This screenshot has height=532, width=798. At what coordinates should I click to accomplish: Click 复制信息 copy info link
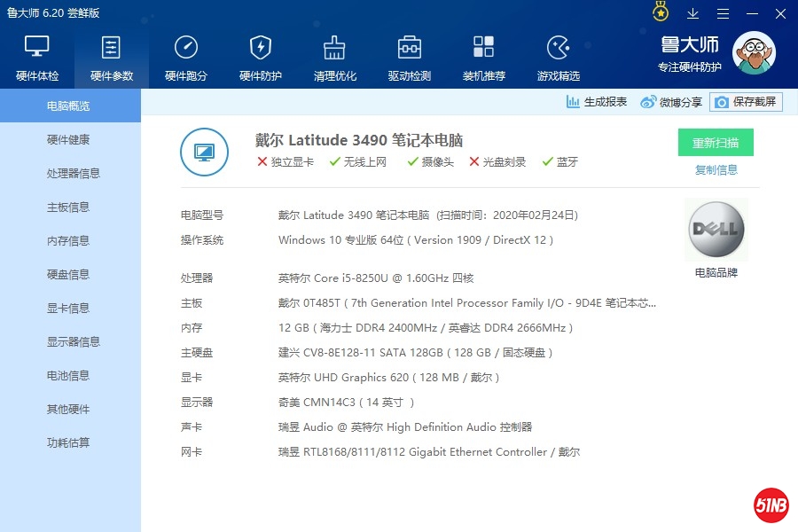pos(716,169)
